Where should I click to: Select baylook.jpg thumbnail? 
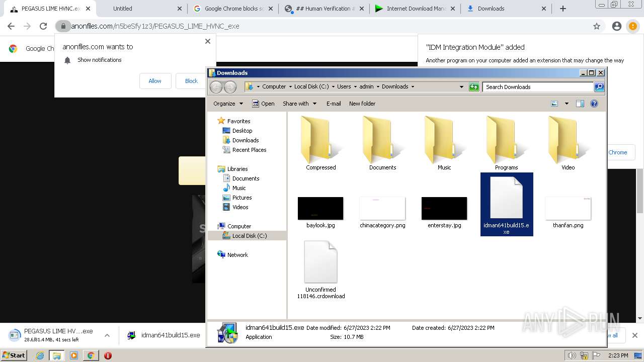pyautogui.click(x=320, y=209)
